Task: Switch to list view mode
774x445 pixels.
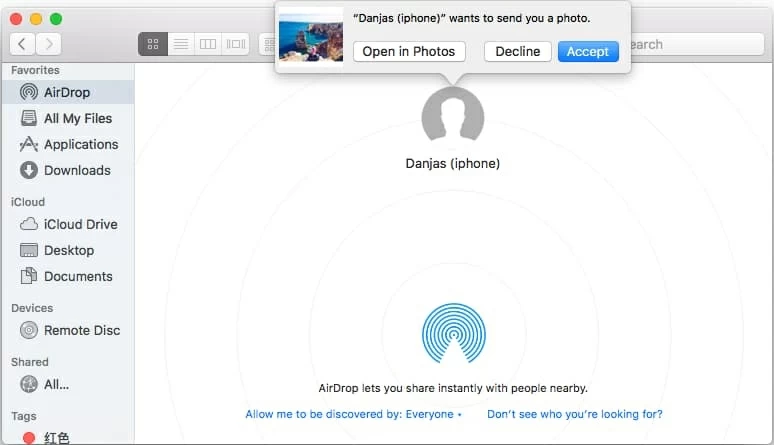Action: (180, 44)
